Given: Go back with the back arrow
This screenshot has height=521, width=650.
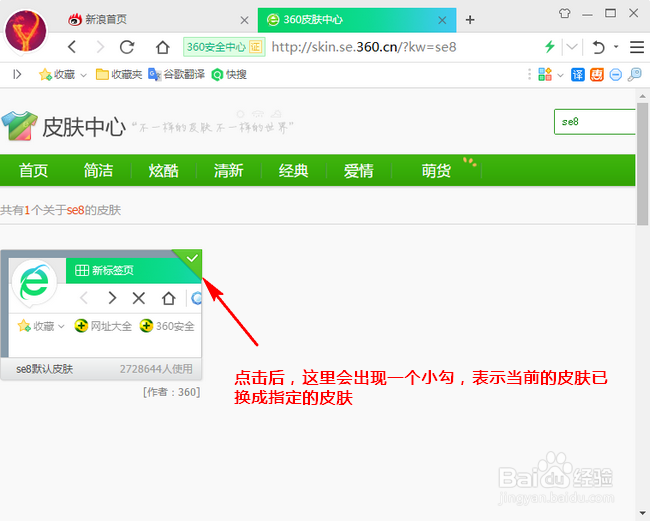Looking at the screenshot, I should 72,47.
